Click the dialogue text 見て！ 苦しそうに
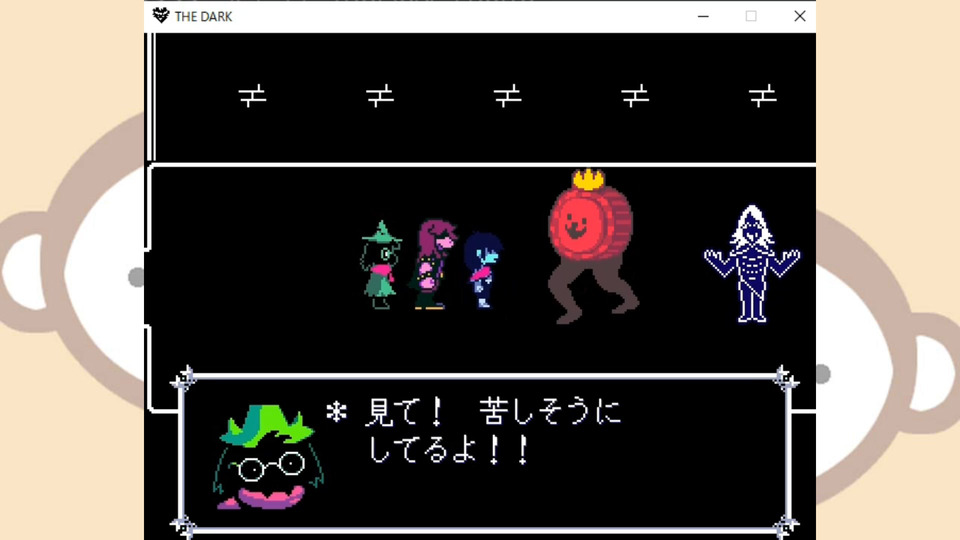The height and width of the screenshot is (540, 960). 492,412
